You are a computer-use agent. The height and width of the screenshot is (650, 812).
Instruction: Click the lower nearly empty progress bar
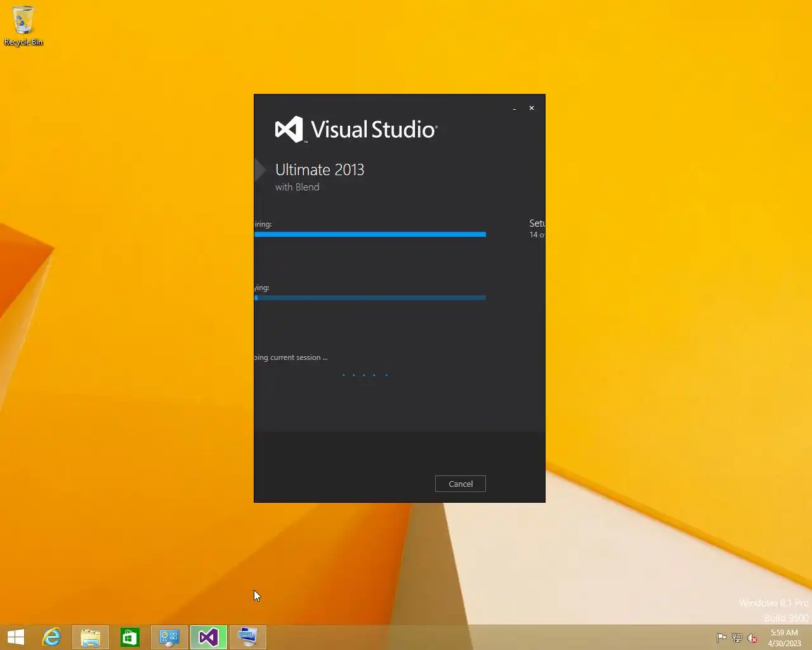point(370,298)
